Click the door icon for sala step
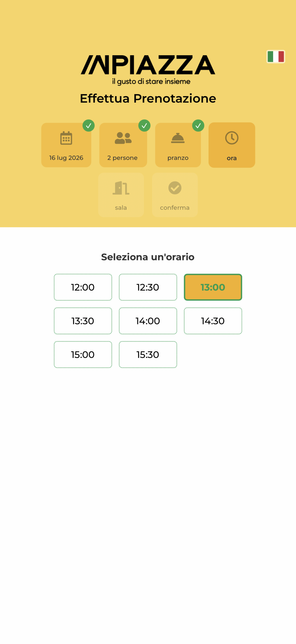Image resolution: width=296 pixels, height=644 pixels. click(x=121, y=188)
